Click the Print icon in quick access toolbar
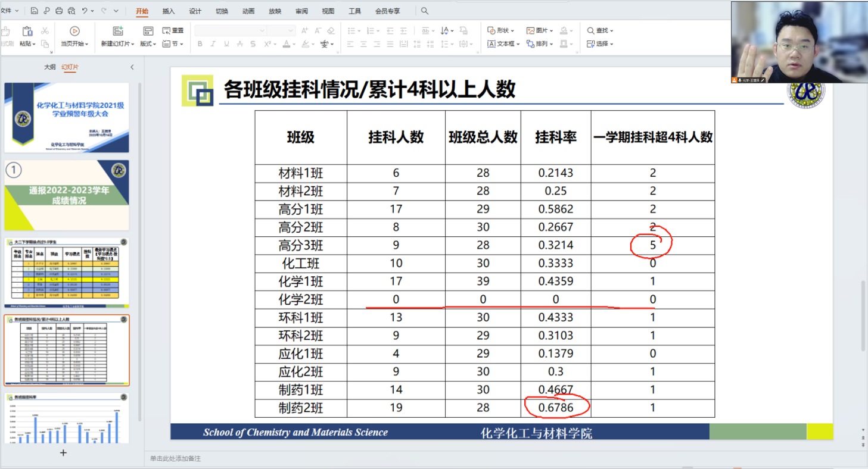The width and height of the screenshot is (868, 469). tap(59, 11)
